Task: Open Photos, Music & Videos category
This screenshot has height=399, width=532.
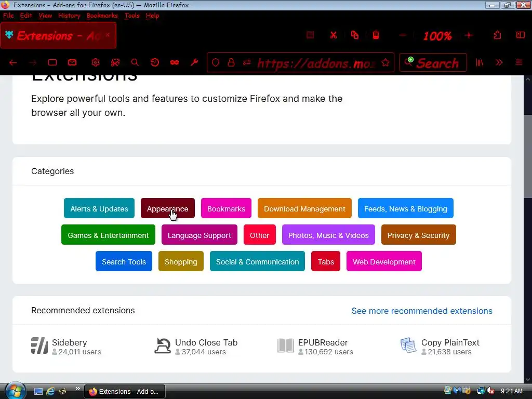Action: click(328, 235)
